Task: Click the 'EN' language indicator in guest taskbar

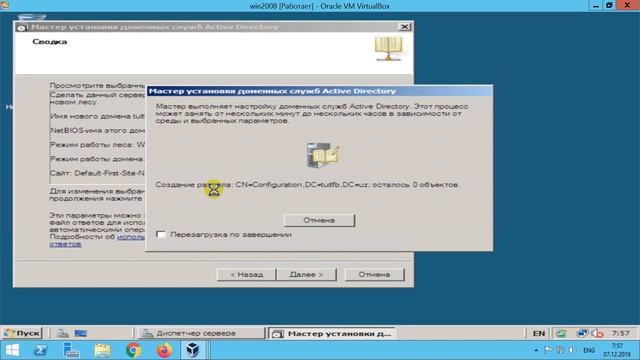Action: [x=539, y=333]
